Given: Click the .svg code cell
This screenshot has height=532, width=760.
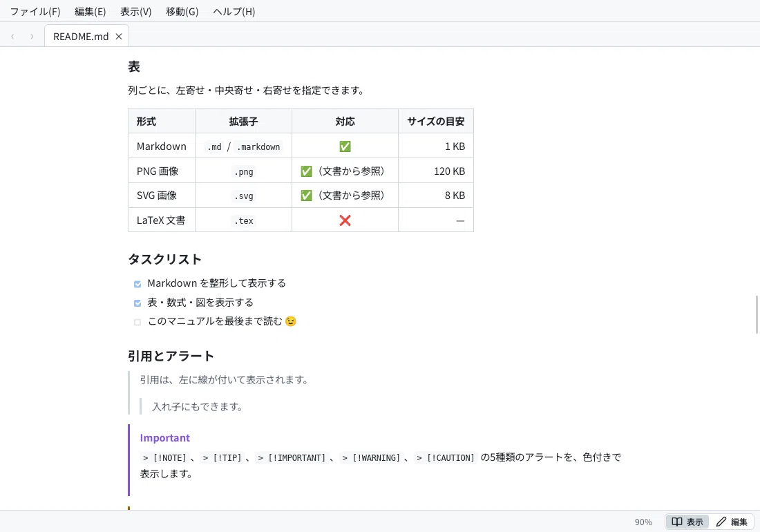Looking at the screenshot, I should pyautogui.click(x=243, y=196).
